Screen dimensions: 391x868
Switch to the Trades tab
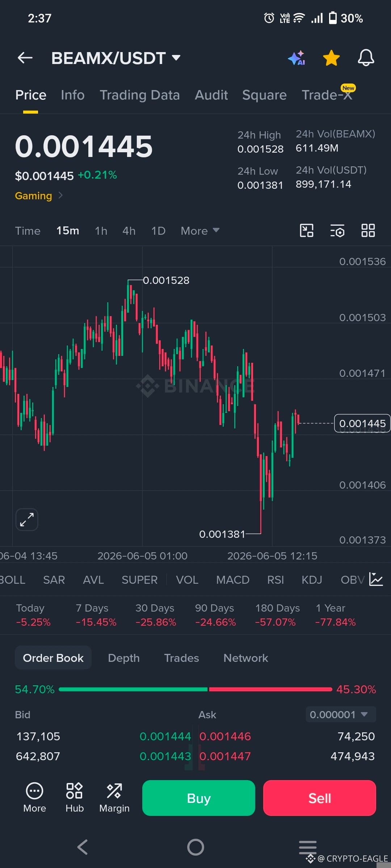(x=181, y=658)
